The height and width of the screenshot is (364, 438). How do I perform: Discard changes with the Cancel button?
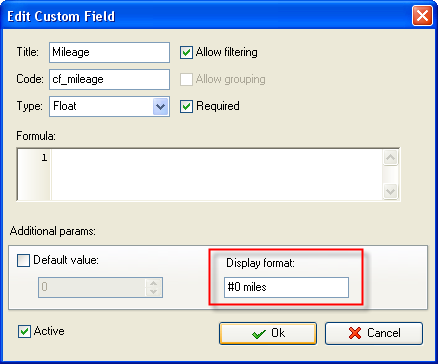point(374,333)
